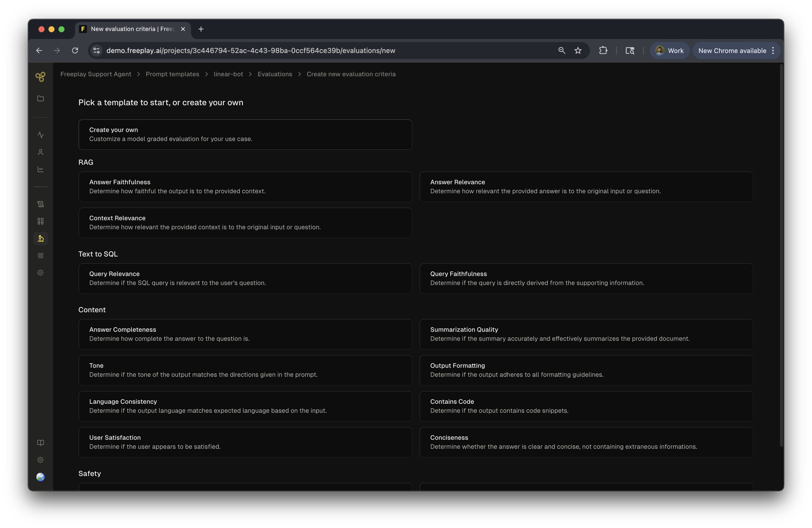
Task: Open Chrome extensions puzzle icon
Action: coord(603,50)
